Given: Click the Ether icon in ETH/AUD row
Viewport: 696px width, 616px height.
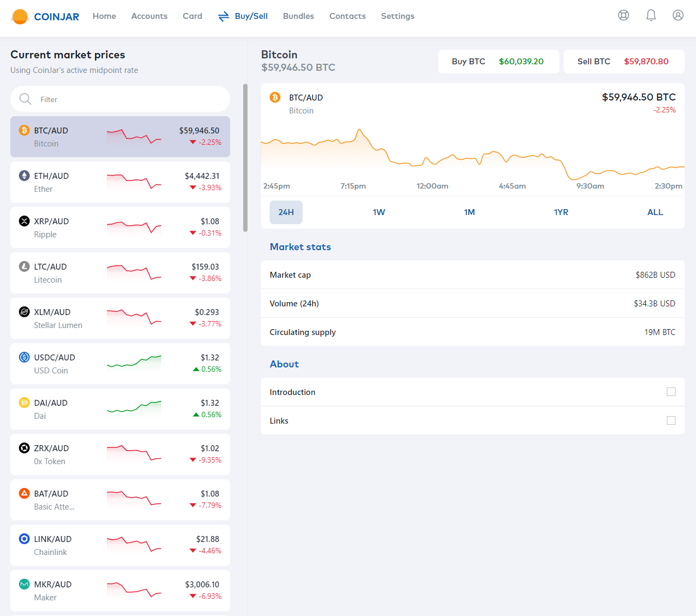Looking at the screenshot, I should click(x=24, y=176).
